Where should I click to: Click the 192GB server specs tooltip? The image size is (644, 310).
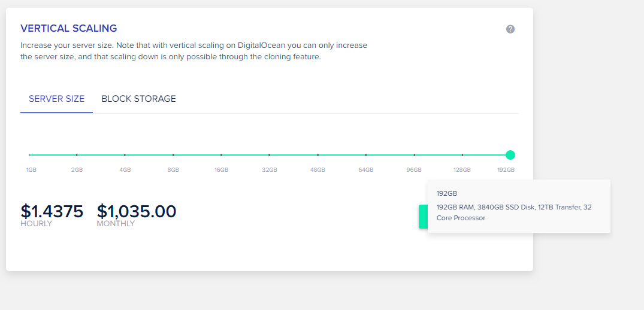pos(519,206)
